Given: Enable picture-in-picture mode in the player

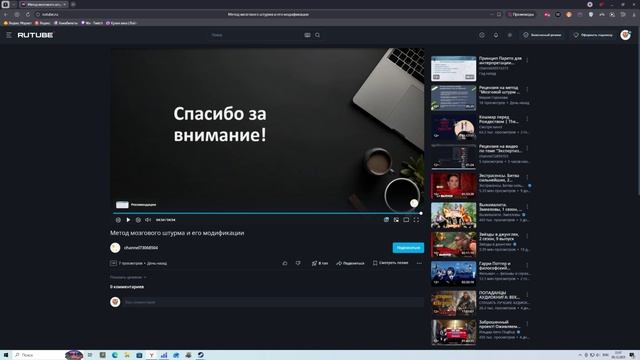Looking at the screenshot, I should 396,220.
